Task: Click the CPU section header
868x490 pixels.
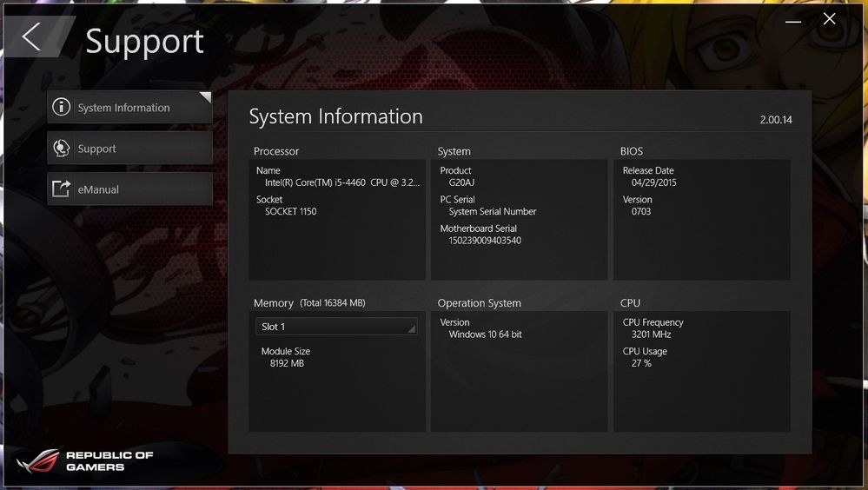Action: [x=630, y=303]
